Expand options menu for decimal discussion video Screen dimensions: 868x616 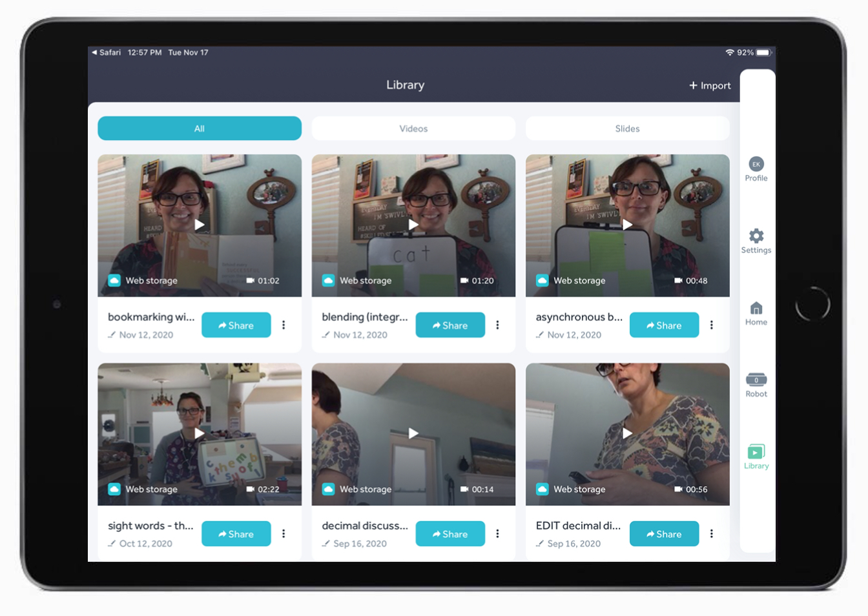[497, 533]
